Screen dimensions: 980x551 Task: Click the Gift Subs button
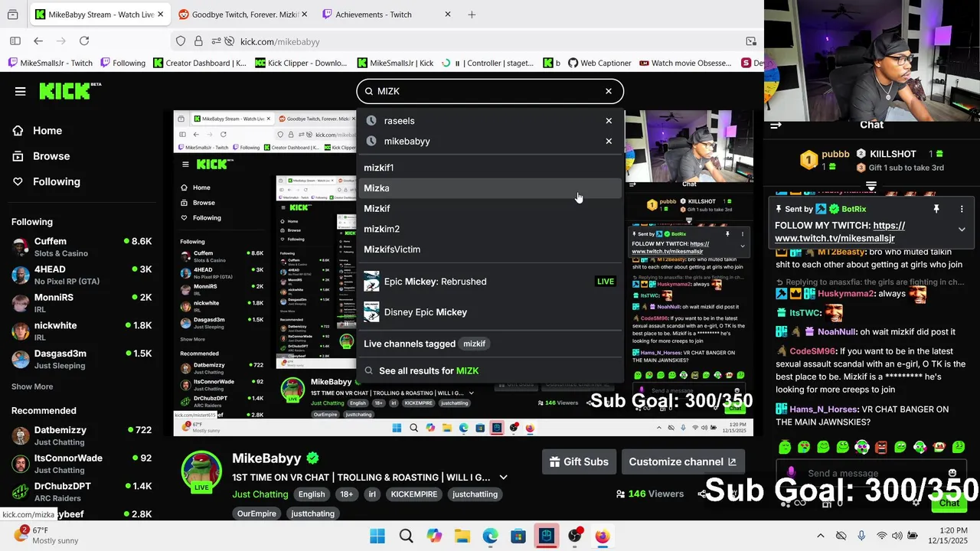[x=579, y=461]
